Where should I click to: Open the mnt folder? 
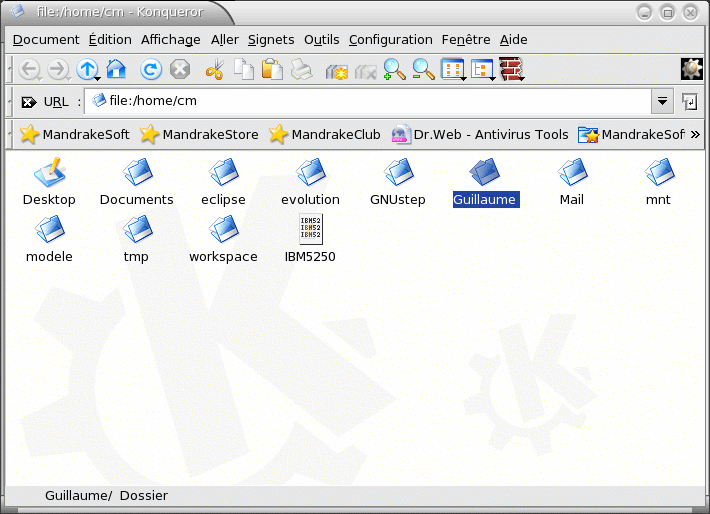658,182
